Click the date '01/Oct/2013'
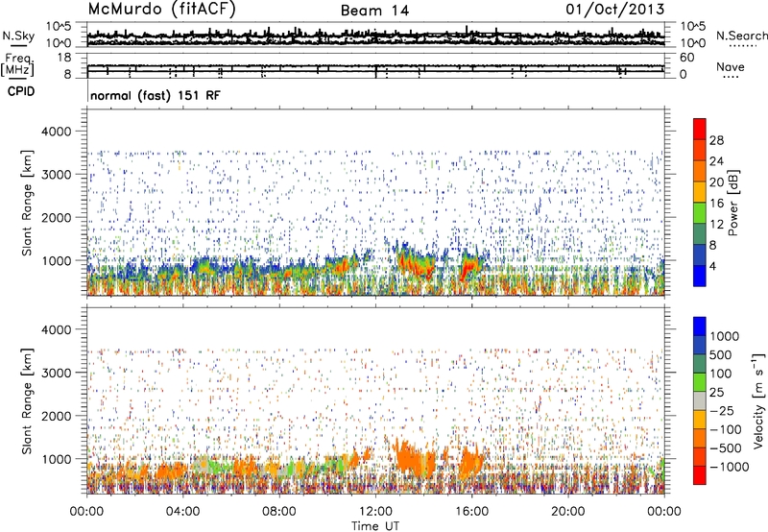This screenshot has height=532, width=768. (615, 10)
